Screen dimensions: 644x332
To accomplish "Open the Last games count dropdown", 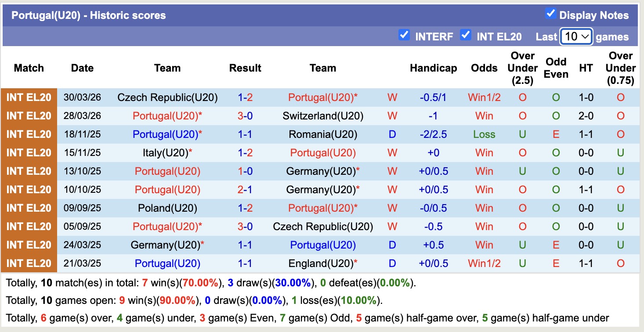I will click(576, 36).
